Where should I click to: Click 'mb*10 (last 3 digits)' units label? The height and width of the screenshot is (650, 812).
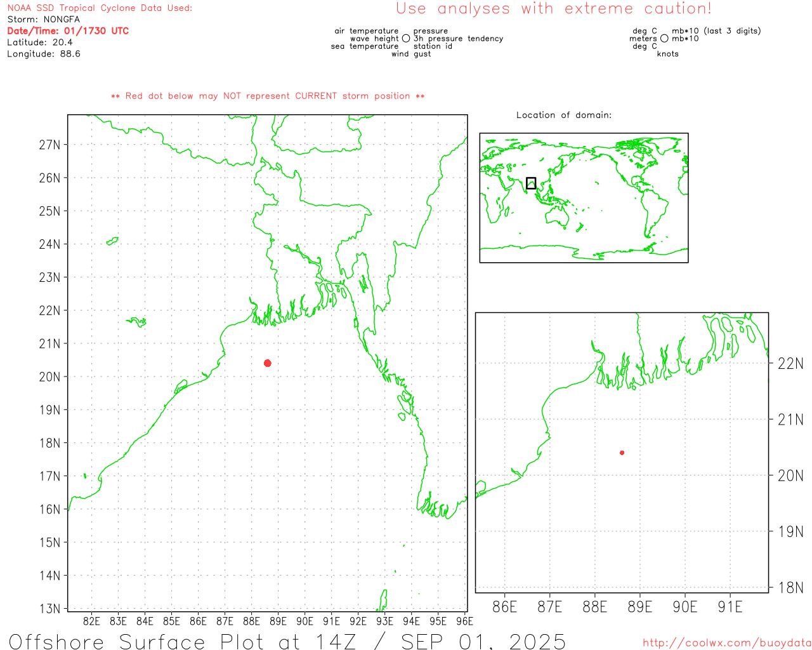coord(716,31)
